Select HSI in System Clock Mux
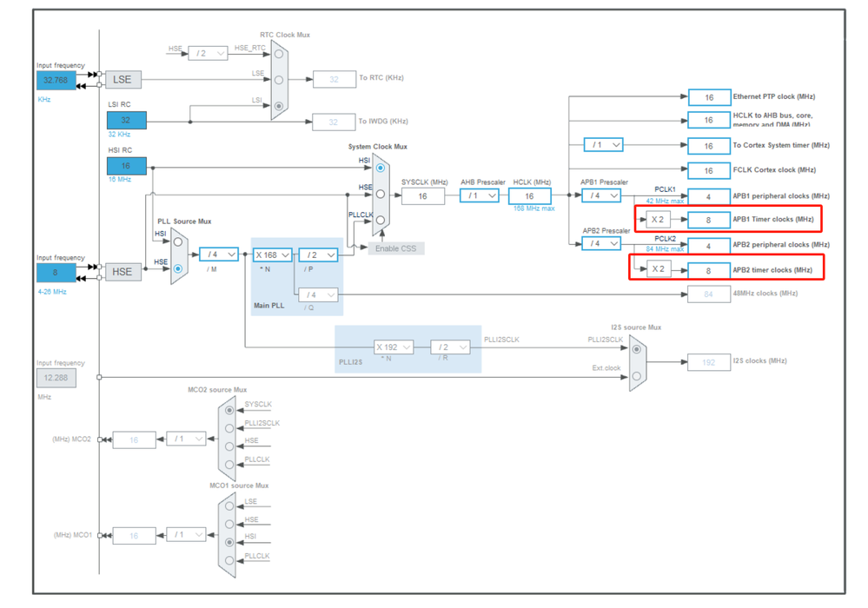The width and height of the screenshot is (868, 608). [x=381, y=168]
